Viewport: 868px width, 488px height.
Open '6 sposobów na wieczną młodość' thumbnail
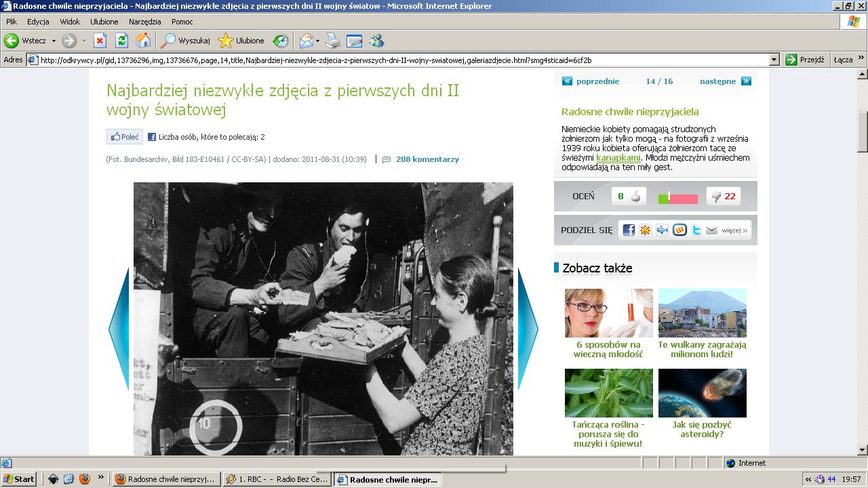[x=609, y=313]
